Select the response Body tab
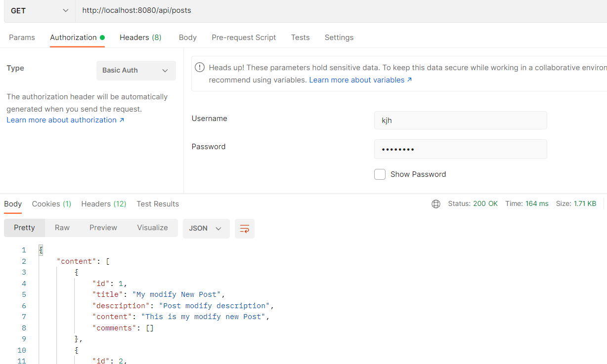 pos(13,204)
